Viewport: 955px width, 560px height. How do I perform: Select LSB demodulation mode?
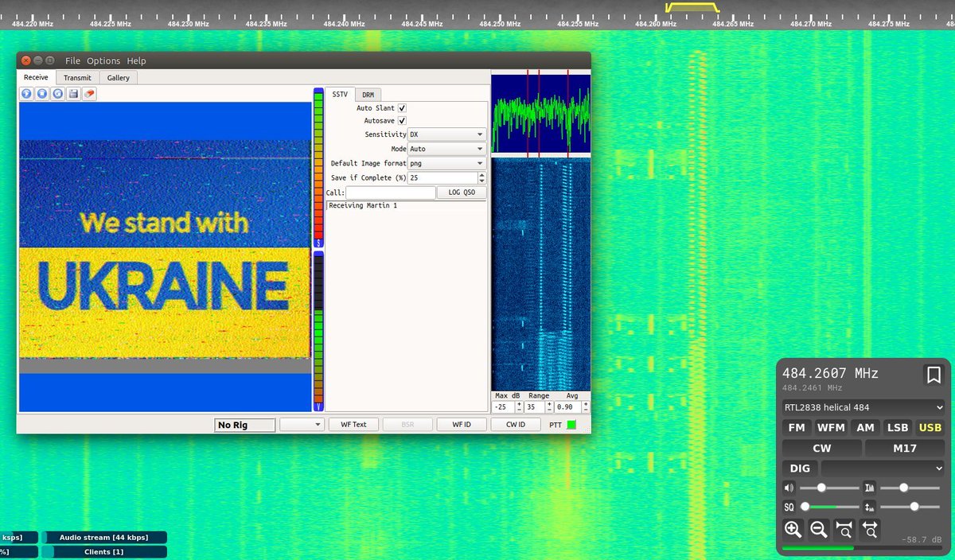point(898,427)
